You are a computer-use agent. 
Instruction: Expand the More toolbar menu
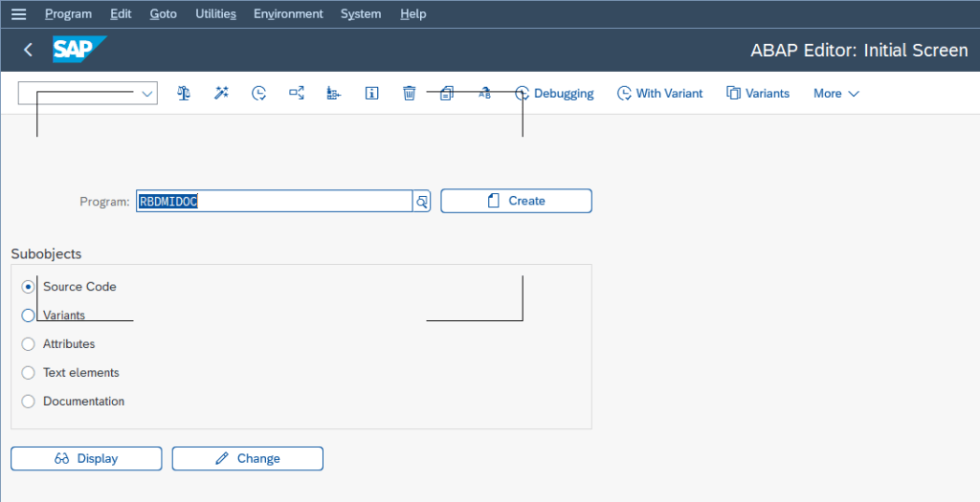[x=835, y=93]
